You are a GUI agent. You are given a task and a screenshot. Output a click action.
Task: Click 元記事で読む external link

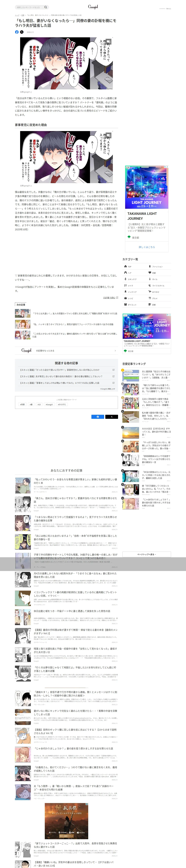[x=110, y=298]
